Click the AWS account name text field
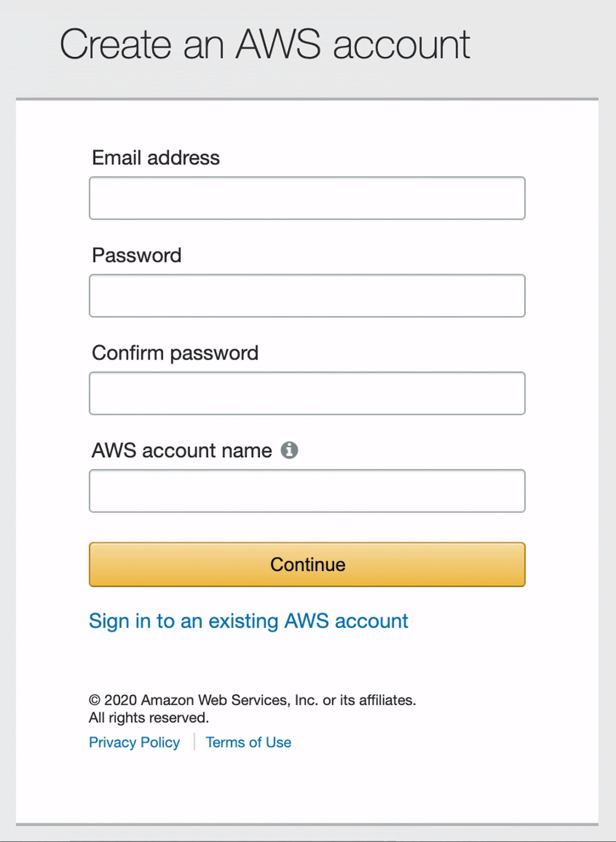This screenshot has width=616, height=842. (x=307, y=491)
